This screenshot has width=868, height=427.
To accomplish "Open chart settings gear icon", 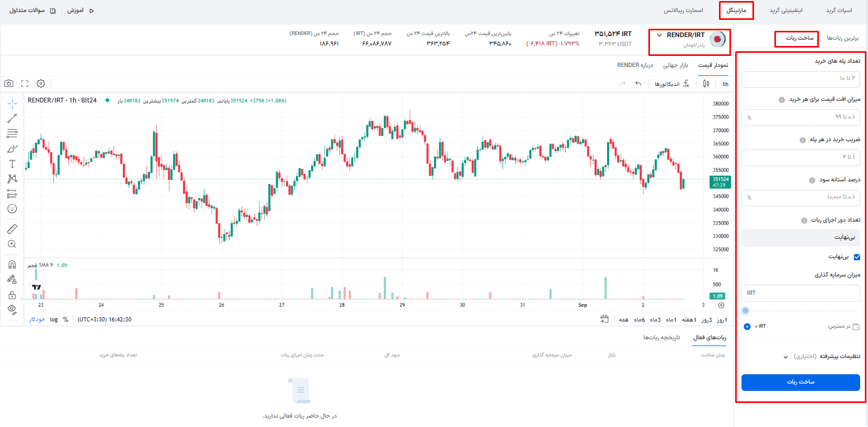I will click(41, 84).
